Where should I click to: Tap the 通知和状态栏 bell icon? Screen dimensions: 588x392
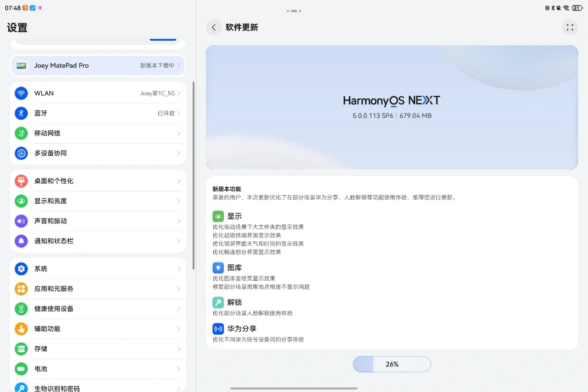[x=21, y=241]
